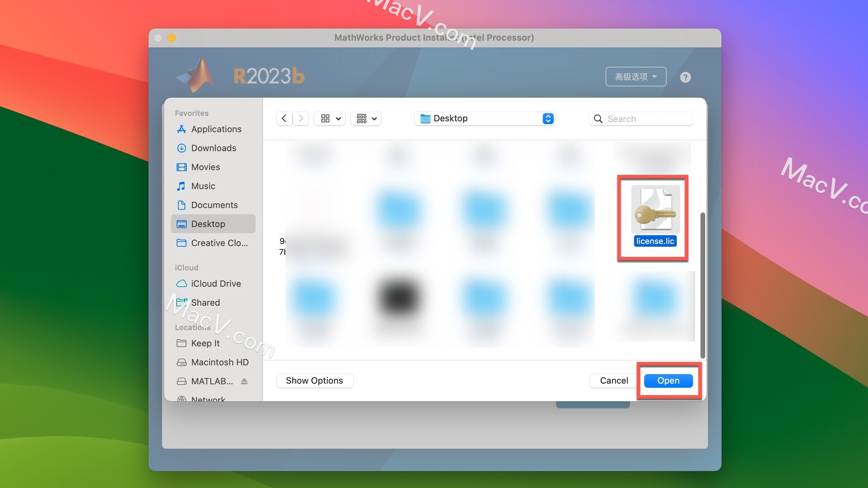Click Cancel to dismiss dialog
The width and height of the screenshot is (868, 488).
(x=614, y=380)
